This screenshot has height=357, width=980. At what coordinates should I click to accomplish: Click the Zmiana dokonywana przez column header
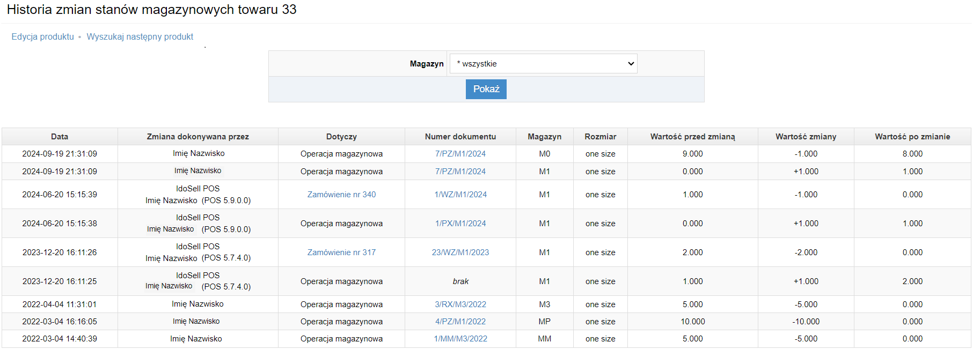coord(198,137)
